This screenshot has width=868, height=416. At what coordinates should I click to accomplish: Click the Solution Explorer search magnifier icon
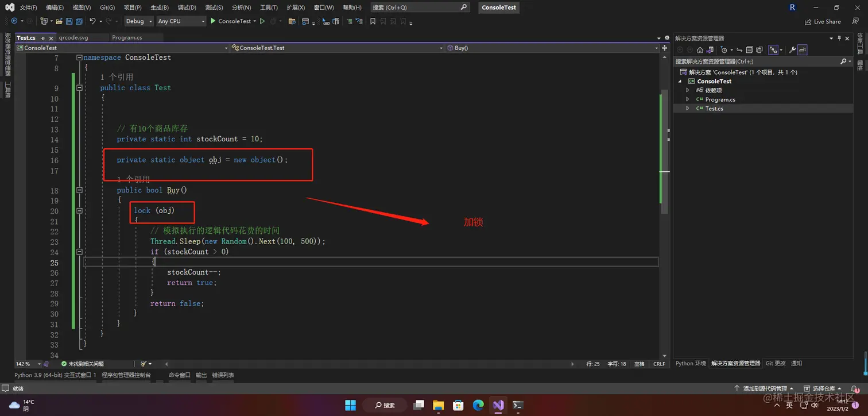click(844, 61)
